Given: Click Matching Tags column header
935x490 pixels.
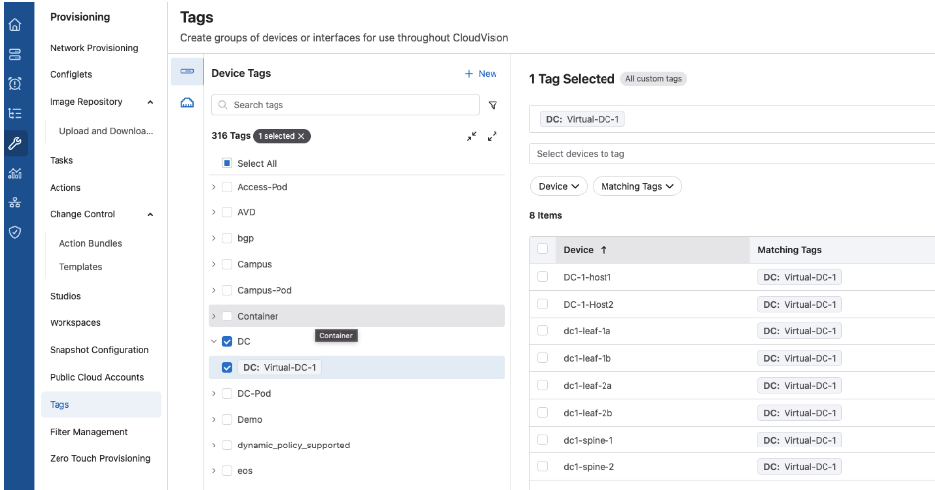Looking at the screenshot, I should click(x=790, y=250).
